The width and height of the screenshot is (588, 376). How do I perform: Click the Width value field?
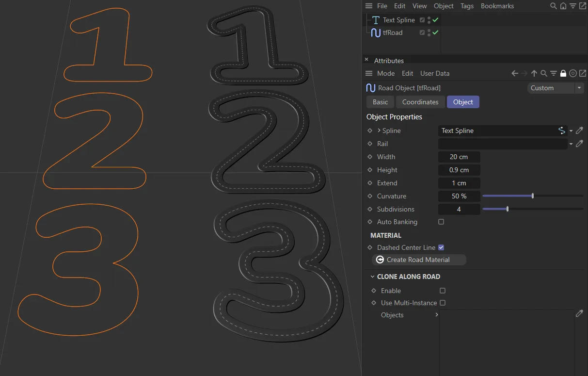point(459,157)
